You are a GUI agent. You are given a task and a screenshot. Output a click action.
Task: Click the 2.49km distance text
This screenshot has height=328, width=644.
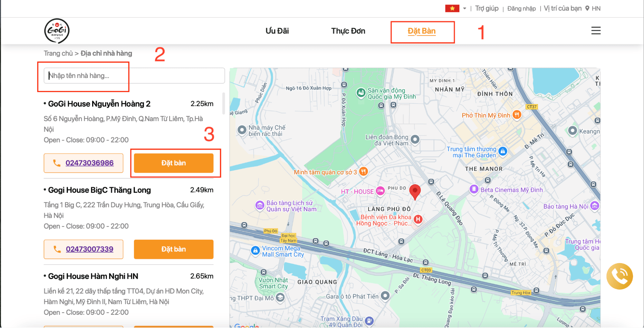click(x=202, y=190)
